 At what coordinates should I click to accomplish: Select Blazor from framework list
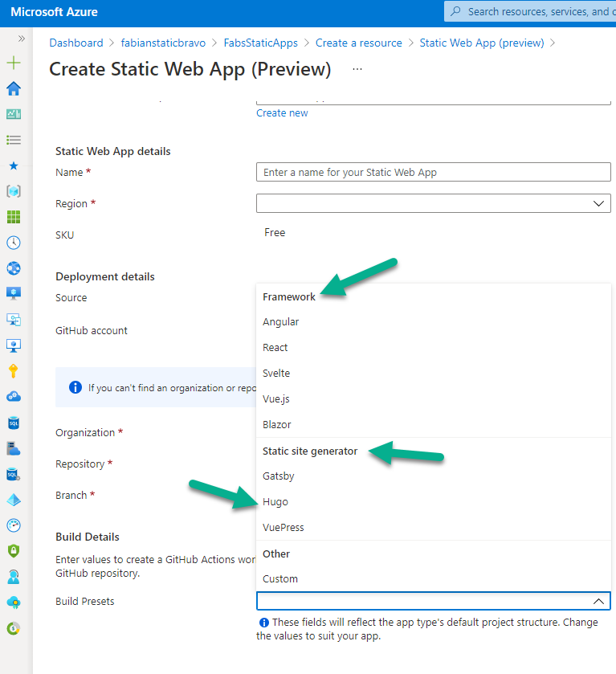(x=434, y=425)
